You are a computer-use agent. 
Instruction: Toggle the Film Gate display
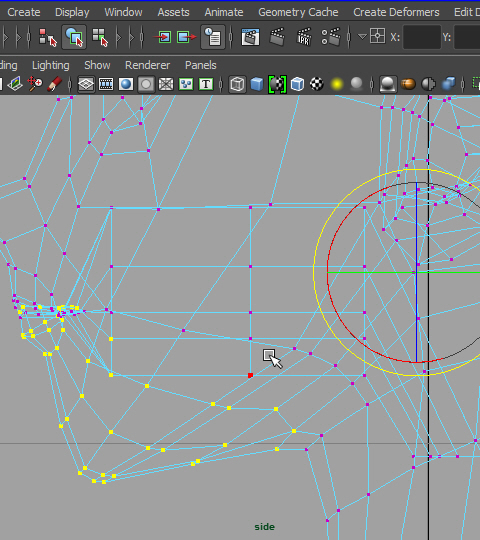click(x=106, y=84)
